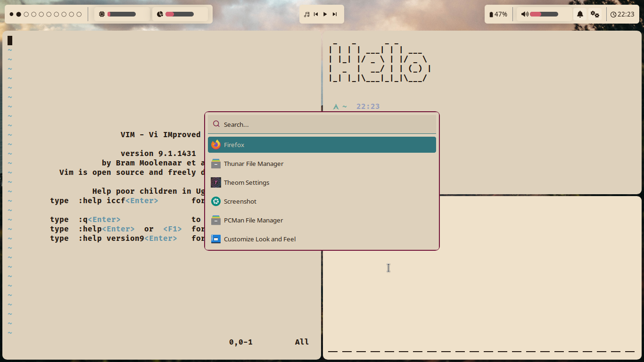Viewport: 644px width, 362px height.
Task: Open settings via the gears icon
Action: coord(595,14)
